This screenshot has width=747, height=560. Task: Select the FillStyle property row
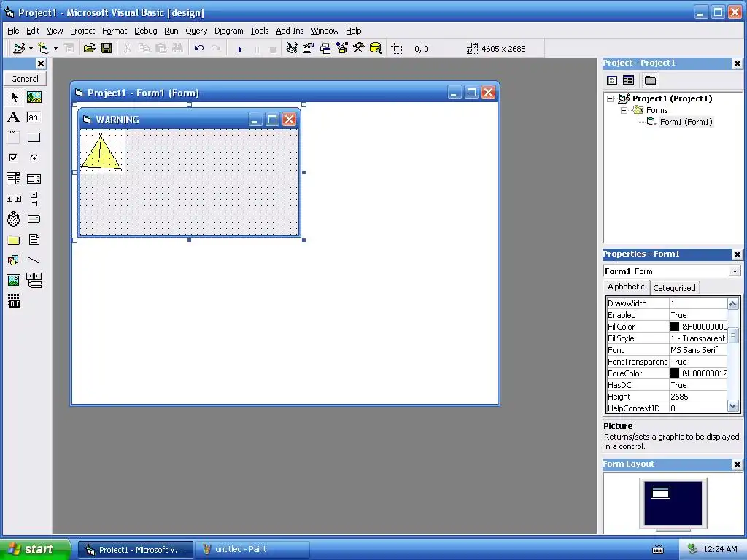click(x=667, y=338)
